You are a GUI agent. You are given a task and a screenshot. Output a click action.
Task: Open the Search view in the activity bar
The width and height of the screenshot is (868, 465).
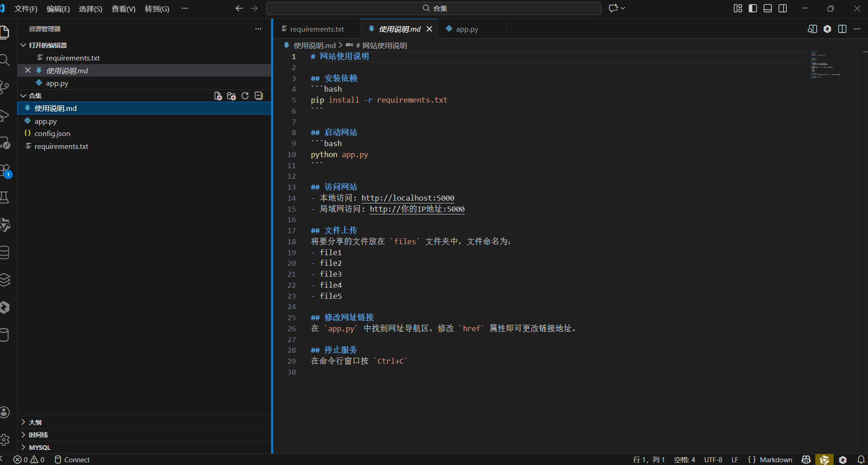5,60
